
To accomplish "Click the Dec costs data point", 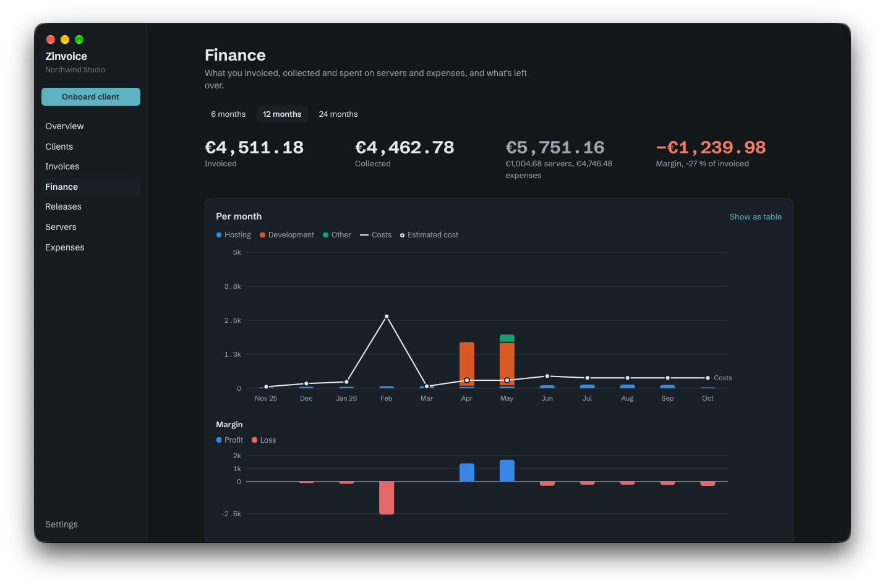I will point(306,383).
